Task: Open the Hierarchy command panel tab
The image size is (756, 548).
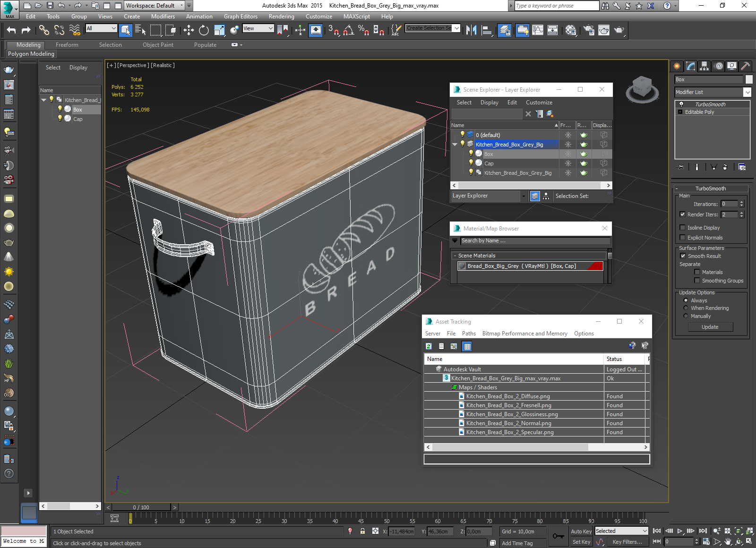Action: (704, 66)
